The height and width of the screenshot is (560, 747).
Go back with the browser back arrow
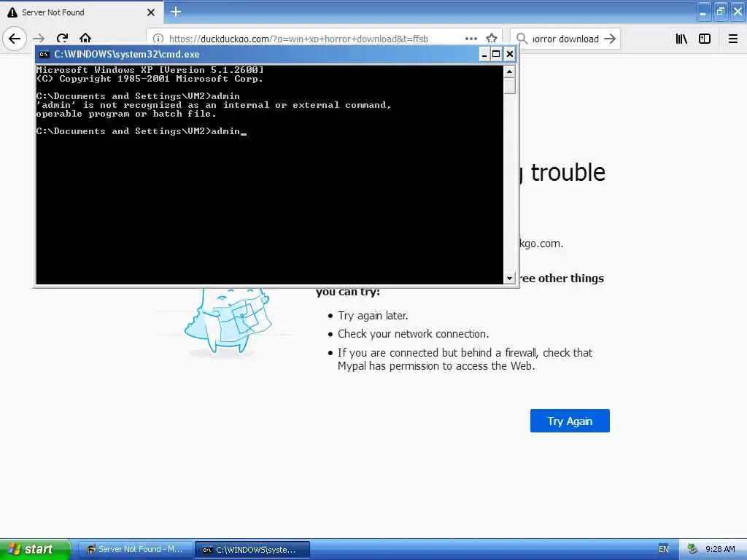click(15, 38)
